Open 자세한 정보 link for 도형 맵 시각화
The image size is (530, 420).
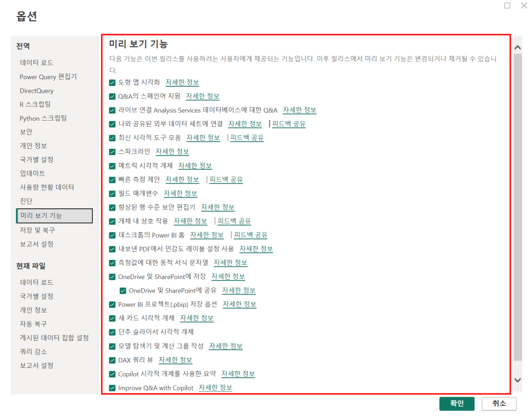[x=182, y=83]
